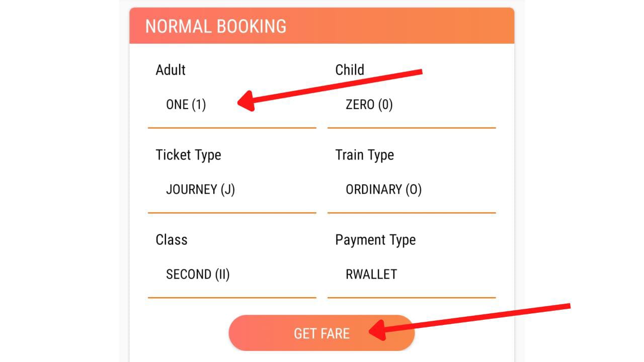
Task: Click the Payment Type field label
Action: [375, 240]
